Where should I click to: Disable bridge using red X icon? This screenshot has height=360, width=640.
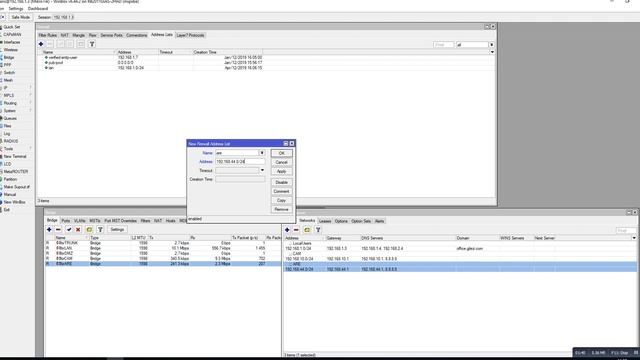pos(78,230)
